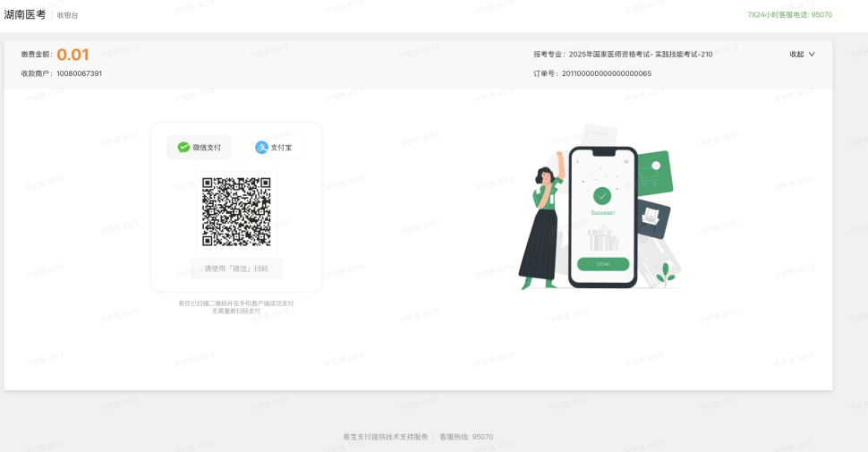The width and height of the screenshot is (868, 452).
Task: Collapse order details via 收起 chevron
Action: [x=812, y=55]
